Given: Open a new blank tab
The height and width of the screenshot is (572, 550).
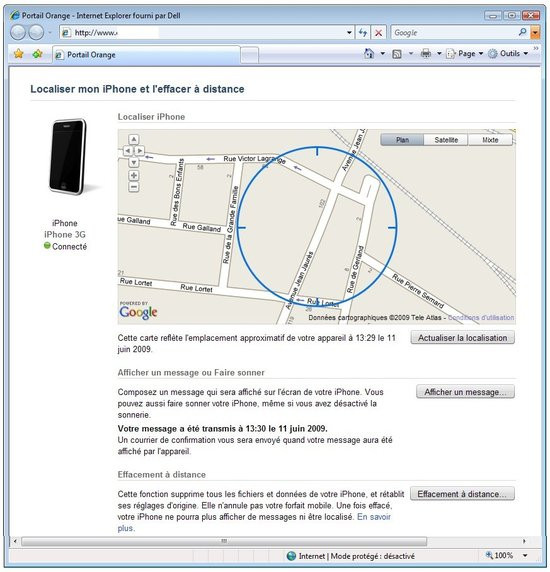Looking at the screenshot, I should coord(250,55).
